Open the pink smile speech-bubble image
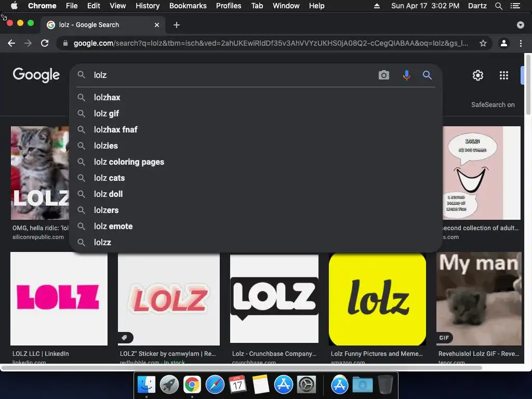532x399 pixels. [482, 173]
